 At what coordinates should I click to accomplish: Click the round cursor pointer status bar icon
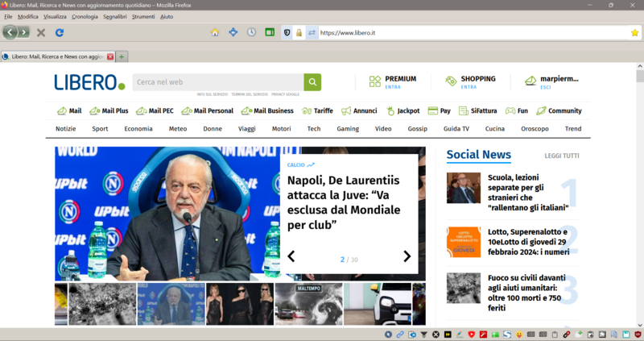388,335
